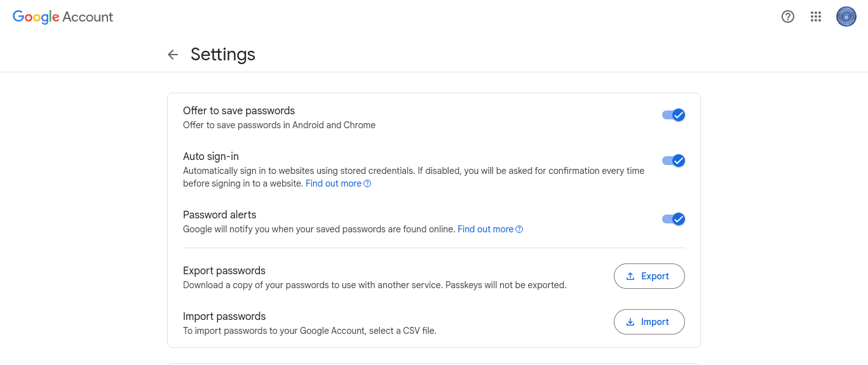Toggle Offer to save passwords switch
The width and height of the screenshot is (868, 365).
[x=674, y=115]
